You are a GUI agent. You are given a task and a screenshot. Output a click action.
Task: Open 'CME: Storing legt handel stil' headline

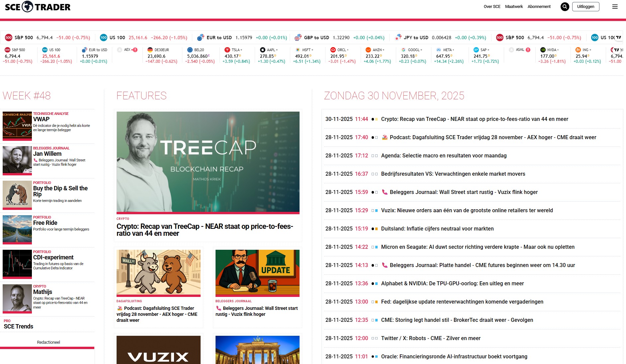point(457,320)
